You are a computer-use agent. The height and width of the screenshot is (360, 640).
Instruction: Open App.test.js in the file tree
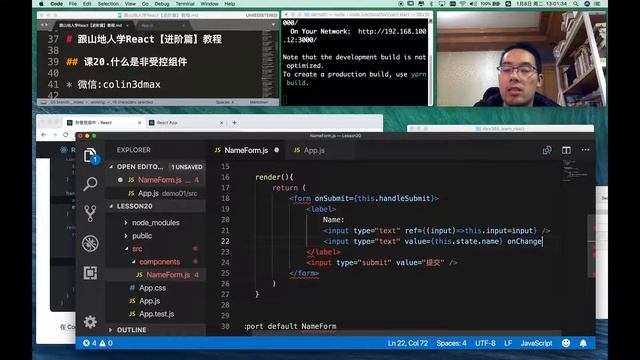click(x=156, y=314)
